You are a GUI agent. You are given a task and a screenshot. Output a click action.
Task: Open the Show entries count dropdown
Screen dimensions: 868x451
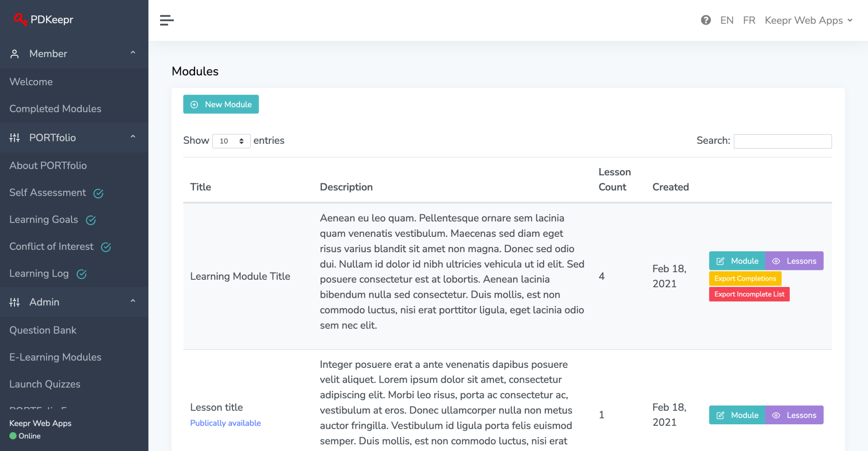231,141
